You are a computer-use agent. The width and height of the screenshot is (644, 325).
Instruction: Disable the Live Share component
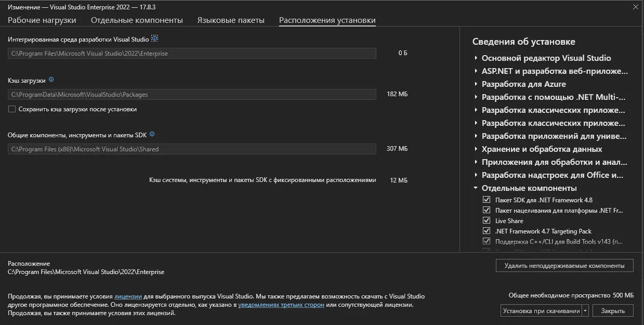[487, 220]
